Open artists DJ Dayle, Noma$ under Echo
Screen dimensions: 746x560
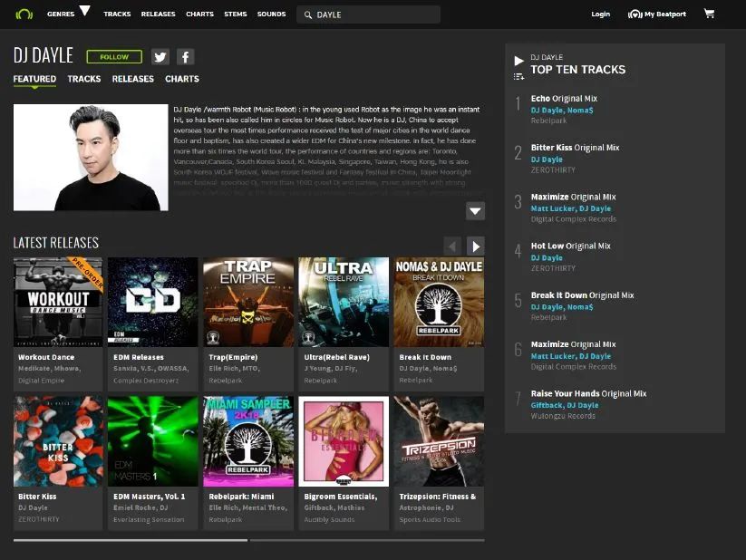[x=562, y=110]
